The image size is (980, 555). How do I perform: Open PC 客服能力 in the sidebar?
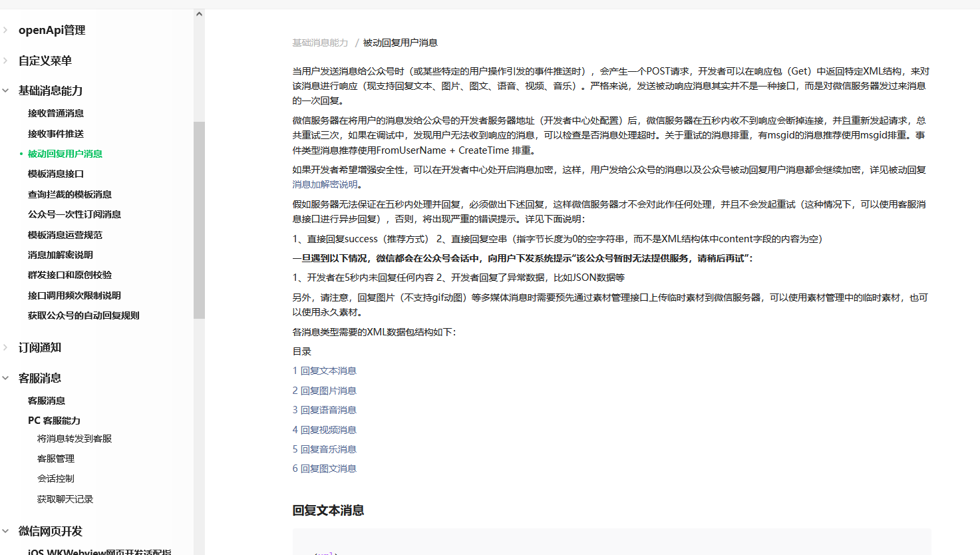click(x=54, y=421)
